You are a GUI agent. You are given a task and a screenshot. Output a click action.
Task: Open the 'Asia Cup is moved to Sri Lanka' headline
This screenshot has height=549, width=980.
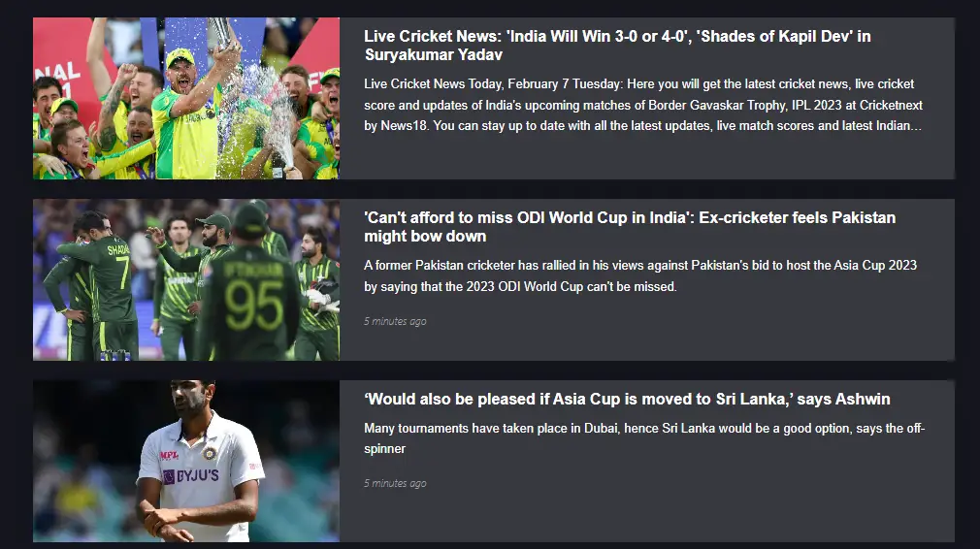(627, 399)
